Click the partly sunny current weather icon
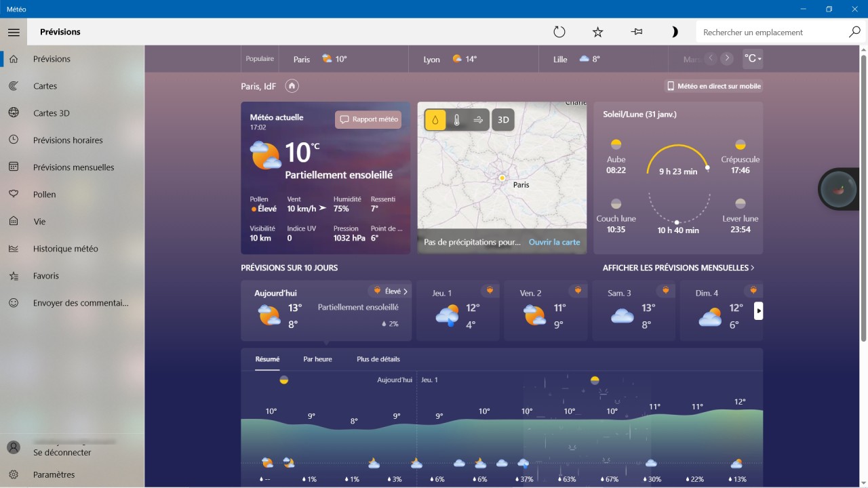Viewport: 868px width, 488px height. [266, 155]
